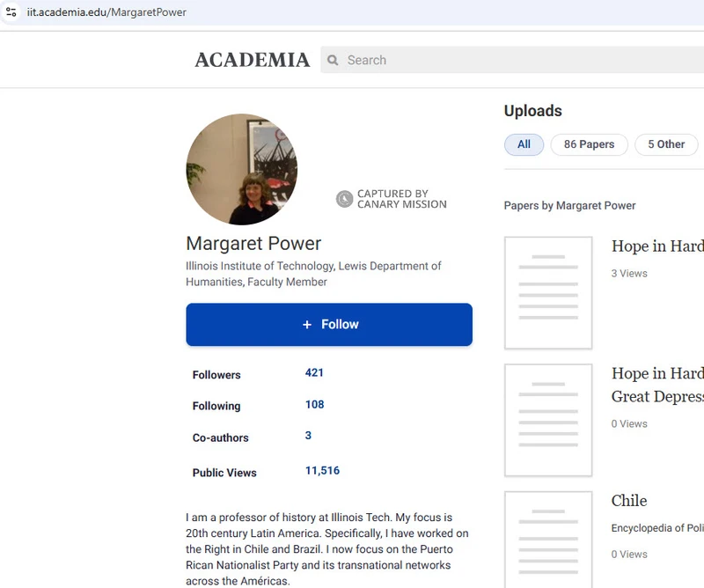704x588 pixels.
Task: View the 108 Following list
Action: pyautogui.click(x=314, y=405)
